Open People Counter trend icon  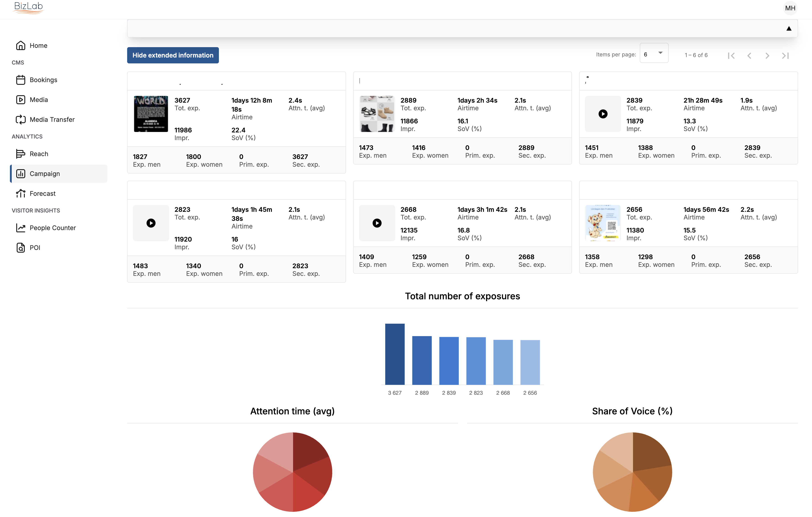[21, 228]
